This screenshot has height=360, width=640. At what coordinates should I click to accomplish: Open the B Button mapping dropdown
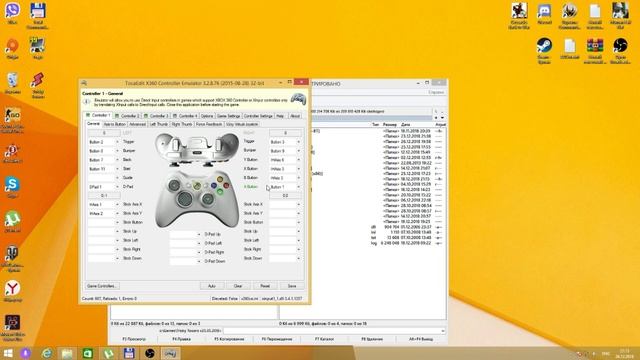click(x=299, y=178)
